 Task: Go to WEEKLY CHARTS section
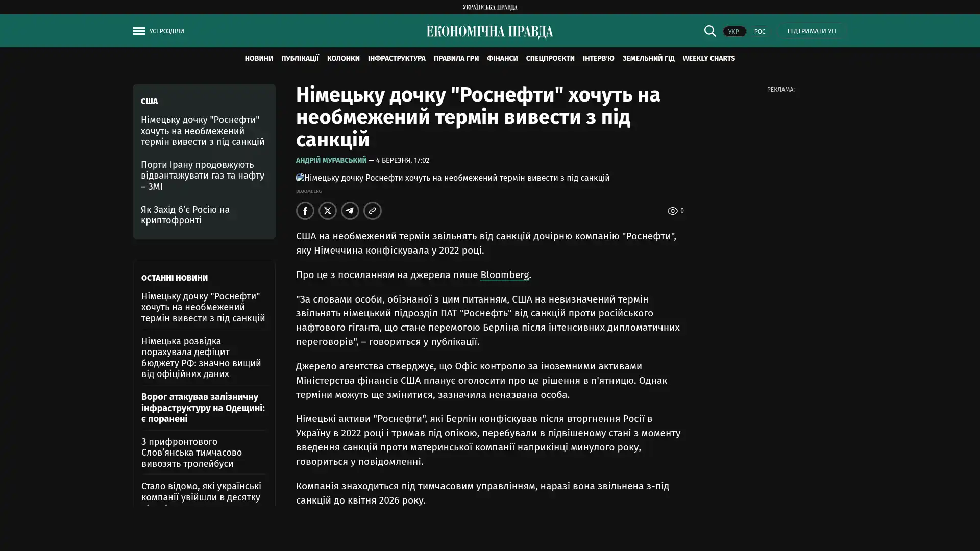[708, 59]
